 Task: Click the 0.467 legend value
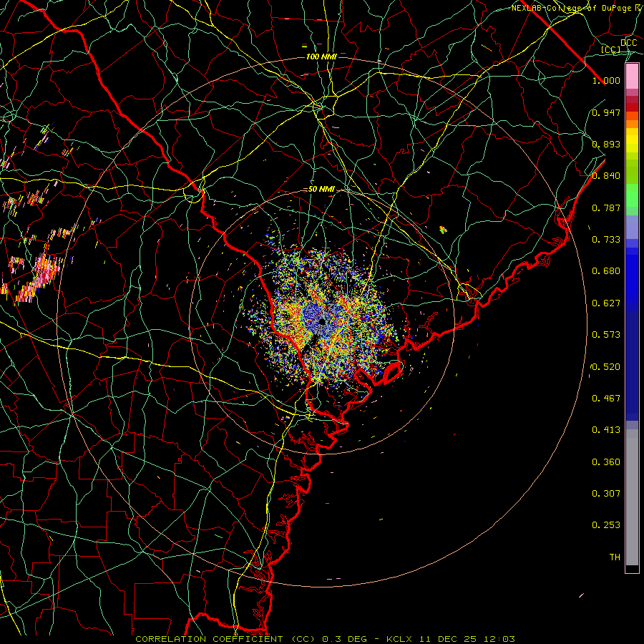606,399
